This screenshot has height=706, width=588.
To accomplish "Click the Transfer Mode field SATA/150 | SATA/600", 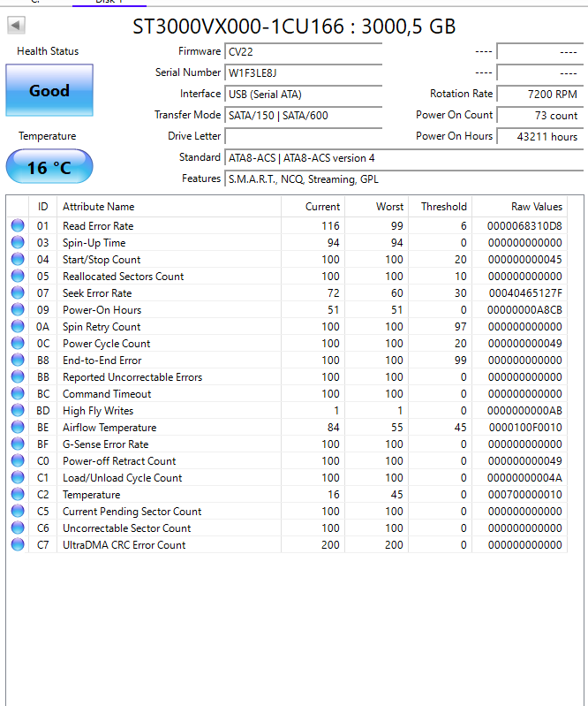I will (x=303, y=115).
